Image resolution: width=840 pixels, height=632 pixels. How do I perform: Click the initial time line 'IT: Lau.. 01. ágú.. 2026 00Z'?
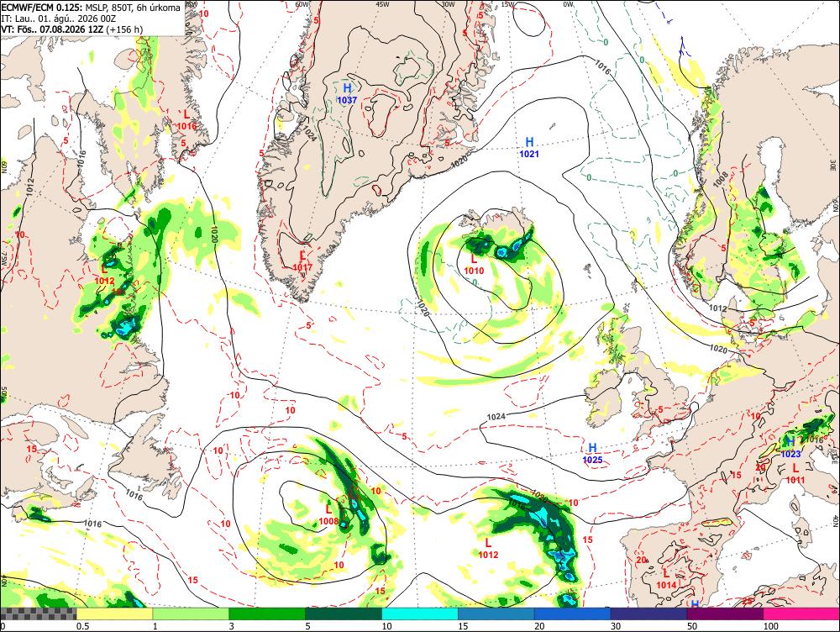(59, 18)
